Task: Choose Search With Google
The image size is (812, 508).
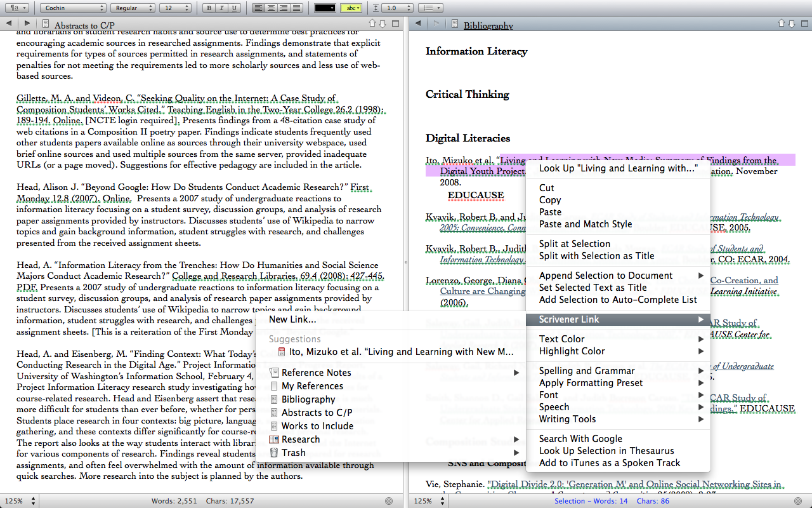Action: coord(619,439)
